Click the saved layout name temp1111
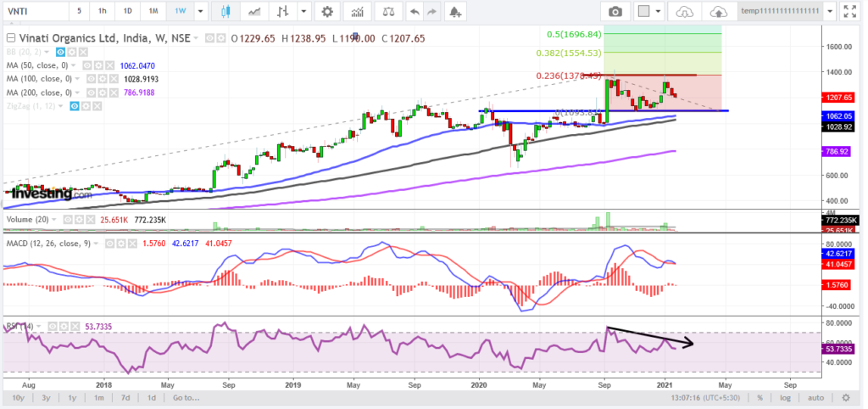This screenshot has height=409, width=868. click(x=780, y=11)
